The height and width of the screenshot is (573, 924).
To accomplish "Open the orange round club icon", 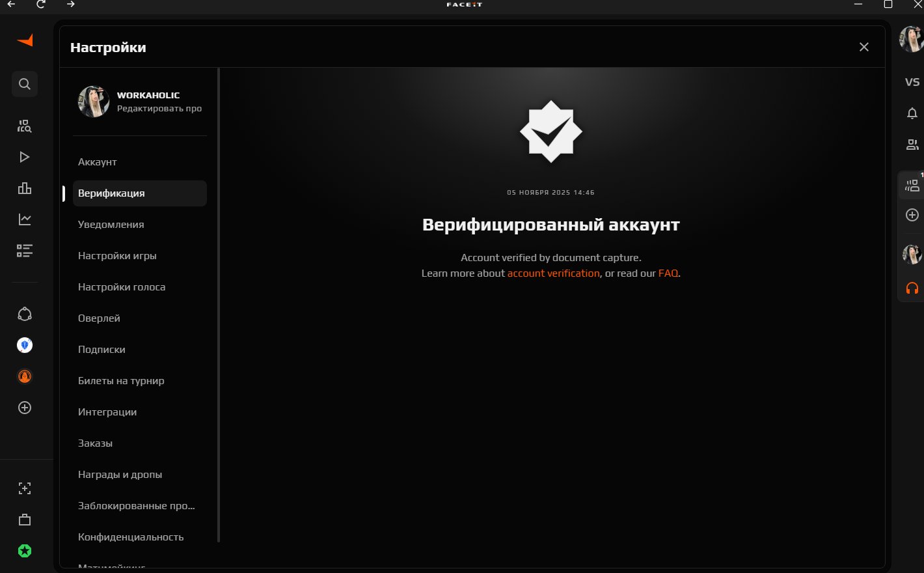I will (25, 376).
